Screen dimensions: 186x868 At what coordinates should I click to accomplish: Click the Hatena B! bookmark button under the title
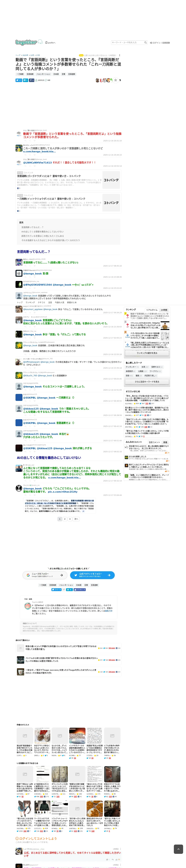pos(26,80)
